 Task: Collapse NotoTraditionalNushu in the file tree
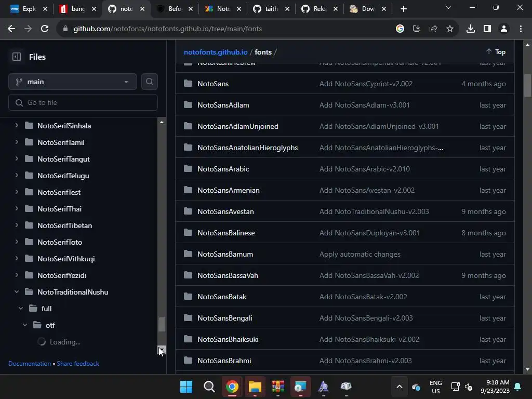(16, 292)
